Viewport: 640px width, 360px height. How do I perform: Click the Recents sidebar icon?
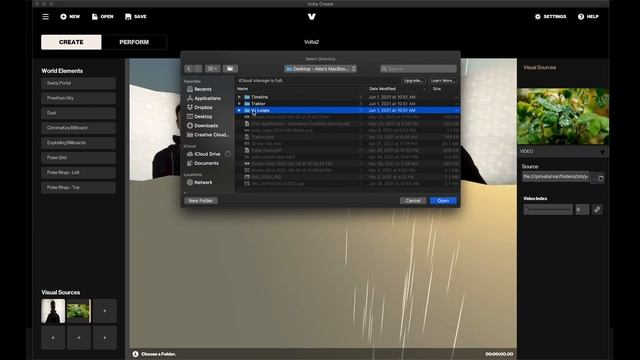coord(190,89)
